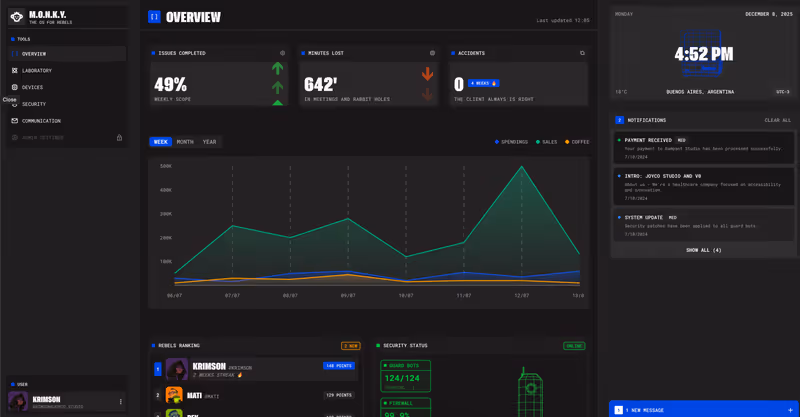Screen dimensions: 800x417
Task: Click the 642' Minutes Lost value
Action: (x=320, y=84)
